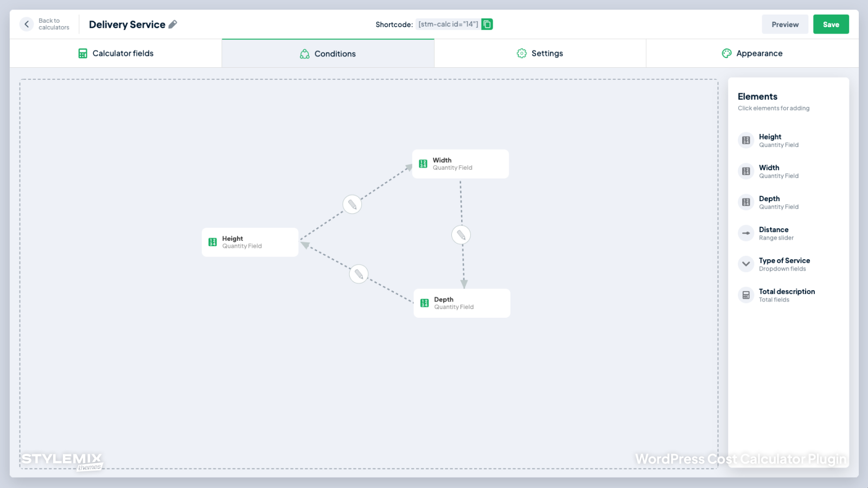Select the Depth node on the canvas
Image resolution: width=868 pixels, height=488 pixels.
(462, 303)
